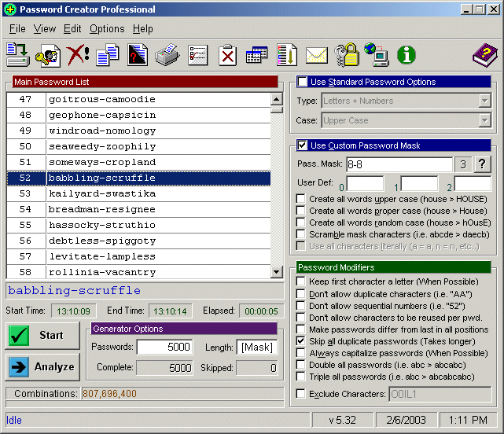504x434 pixels.
Task: Select password row seaweedy-zoophily
Action: point(138,146)
